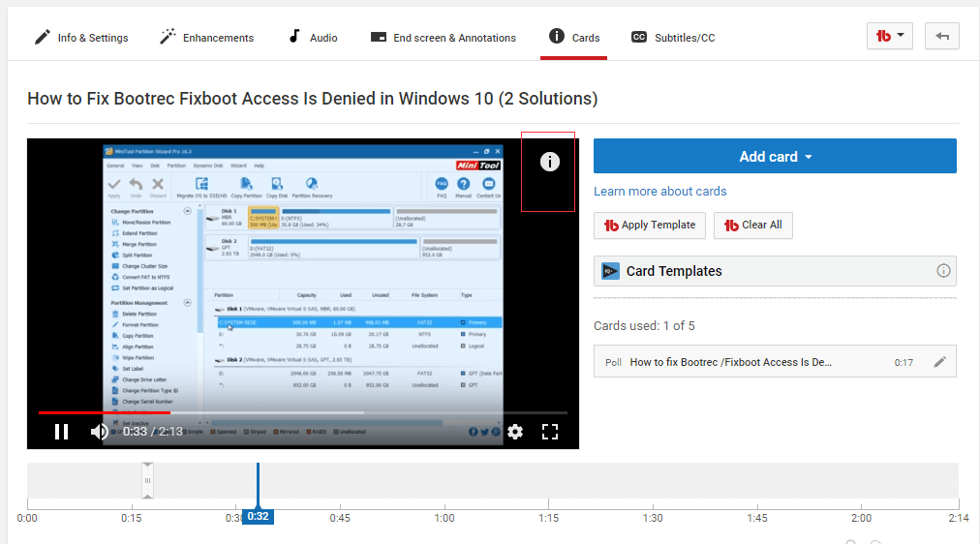This screenshot has width=980, height=544.
Task: Open the Info & Settings tab
Action: (81, 38)
